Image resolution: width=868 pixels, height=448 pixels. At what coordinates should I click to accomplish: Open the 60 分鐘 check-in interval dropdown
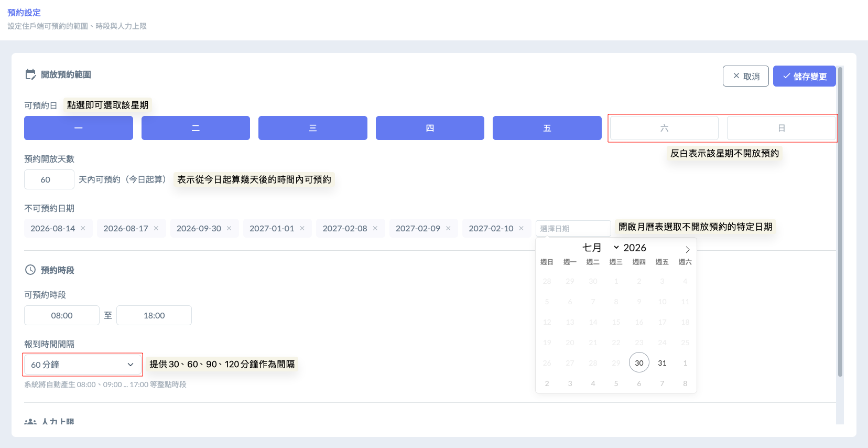click(83, 365)
